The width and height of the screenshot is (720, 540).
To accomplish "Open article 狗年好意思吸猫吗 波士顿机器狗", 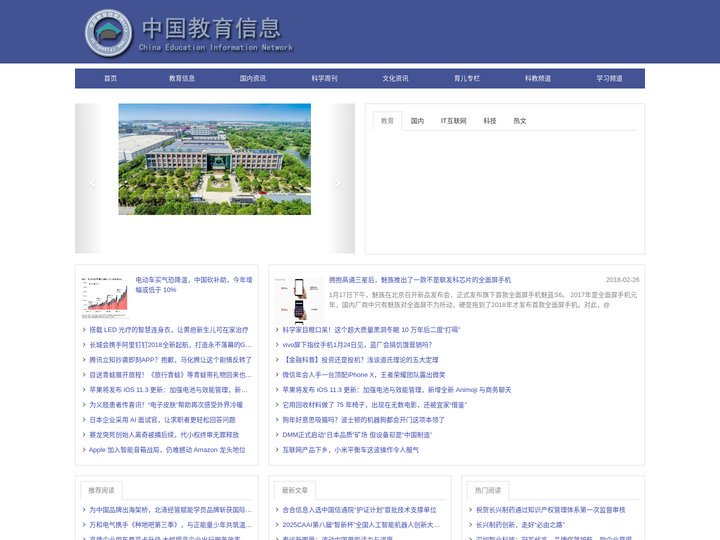I will tap(363, 420).
